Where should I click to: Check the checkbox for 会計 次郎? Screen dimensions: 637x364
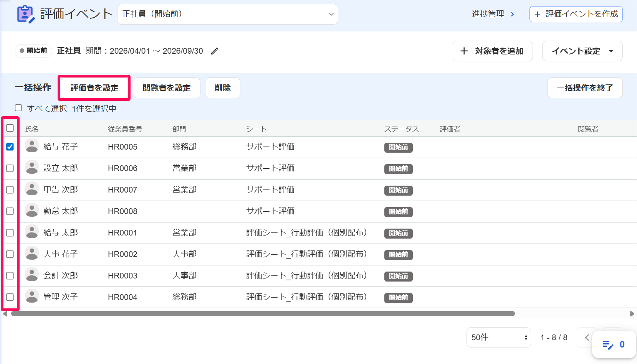click(x=10, y=276)
